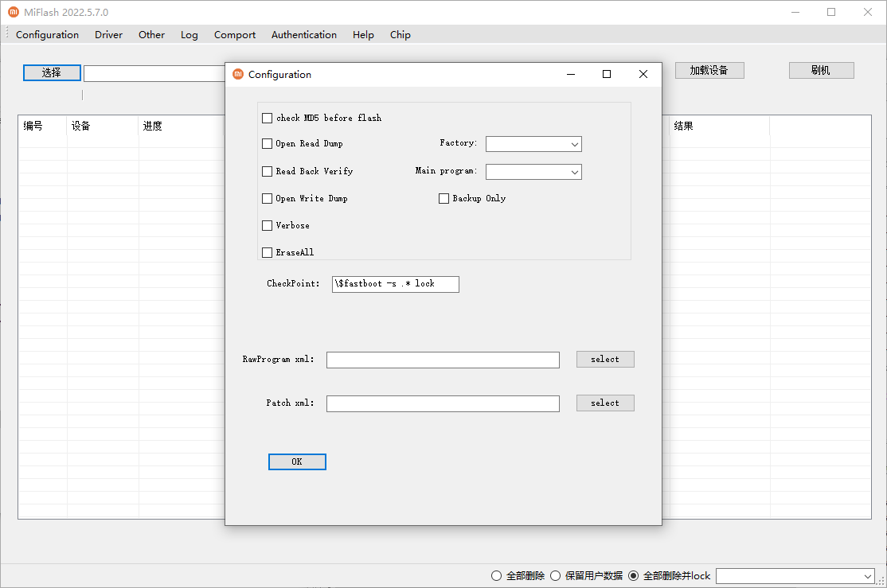
Task: Minimize the Configuration dialog window
Action: coord(571,74)
